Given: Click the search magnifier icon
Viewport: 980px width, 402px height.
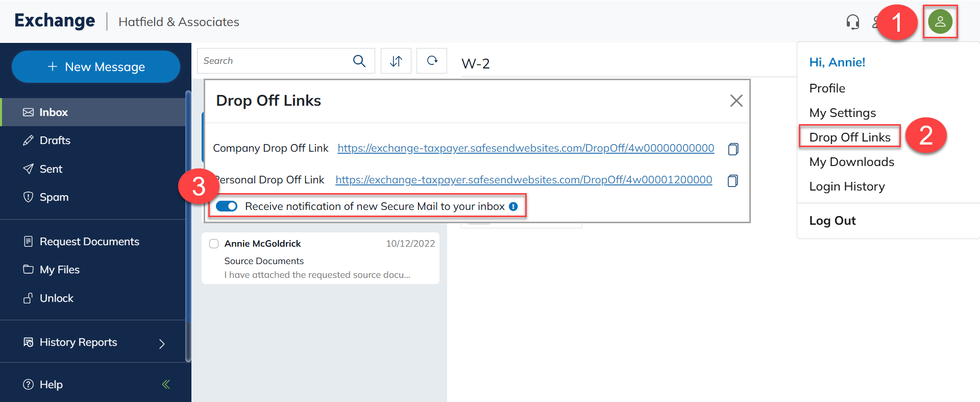Looking at the screenshot, I should [359, 61].
